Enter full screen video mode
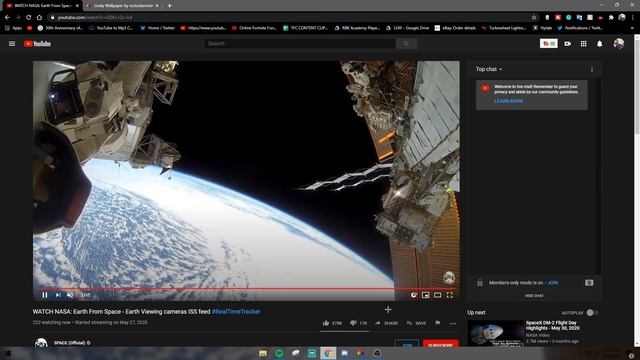The width and height of the screenshot is (640, 360). point(450,295)
